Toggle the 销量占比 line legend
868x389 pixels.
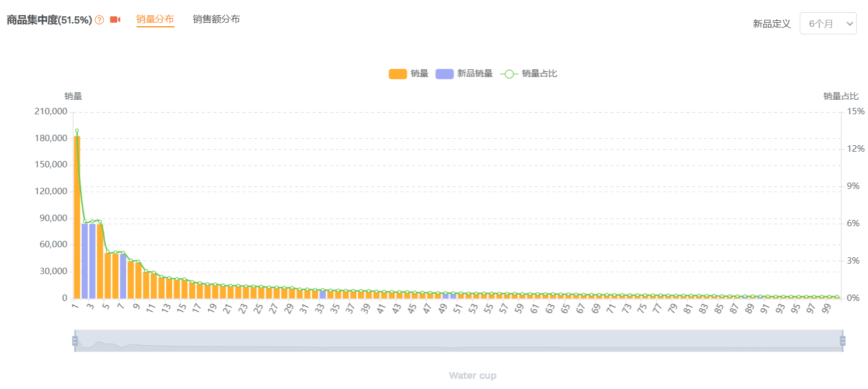click(x=539, y=73)
